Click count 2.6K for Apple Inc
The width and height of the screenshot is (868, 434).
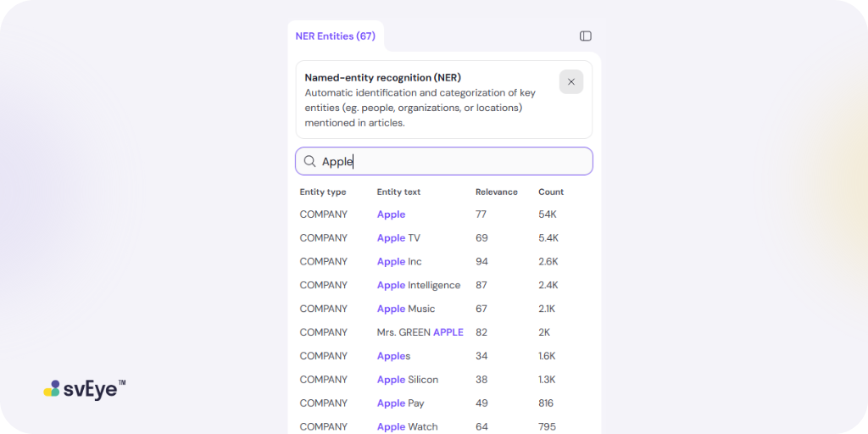(x=548, y=261)
